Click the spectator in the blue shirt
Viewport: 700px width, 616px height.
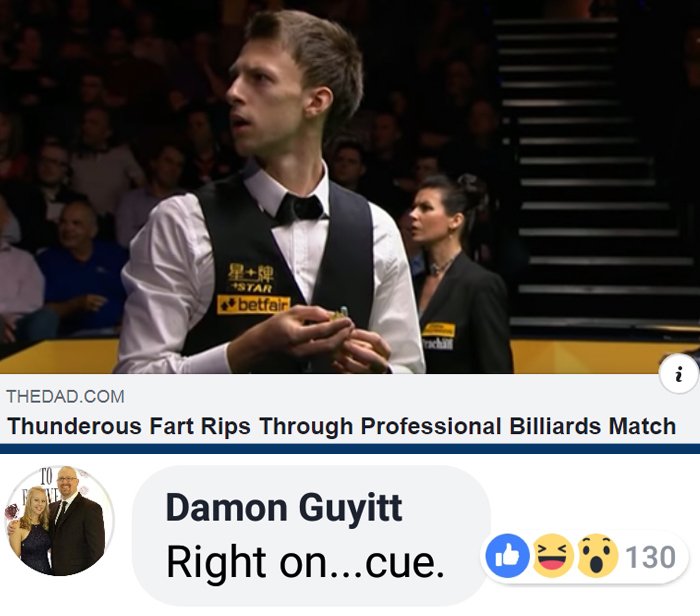(80, 272)
